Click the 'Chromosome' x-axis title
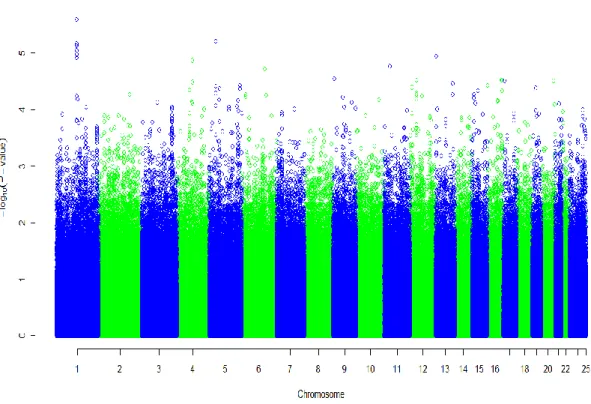 click(x=321, y=394)
